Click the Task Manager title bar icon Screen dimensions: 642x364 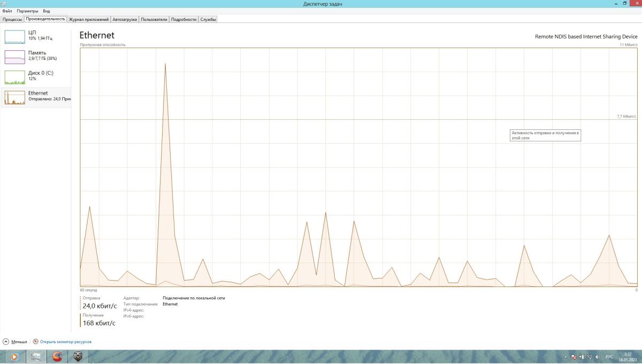[x=3, y=4]
